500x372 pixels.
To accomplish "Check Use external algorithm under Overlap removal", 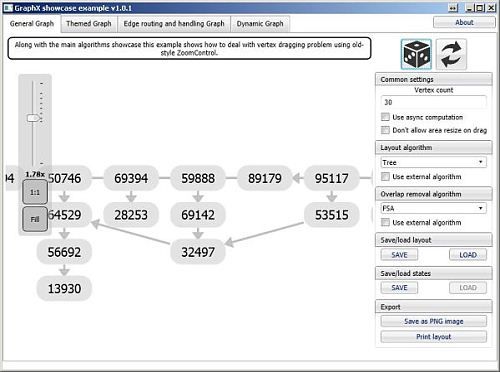I will [x=385, y=222].
